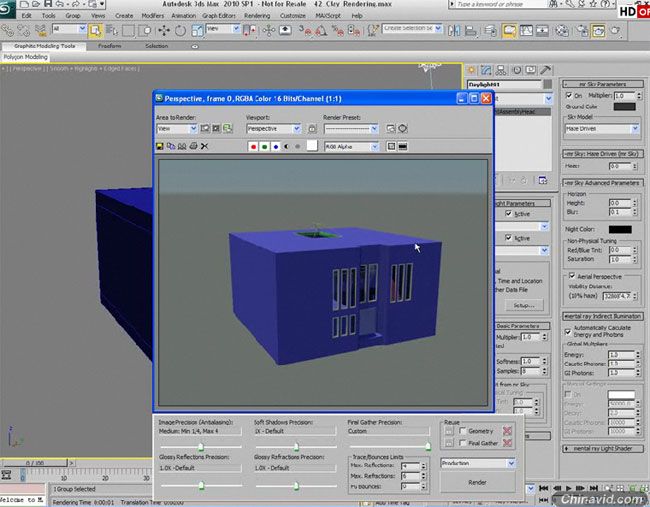Click the Ground Color swatch
Image resolution: width=650 pixels, height=507 pixels.
click(x=624, y=107)
